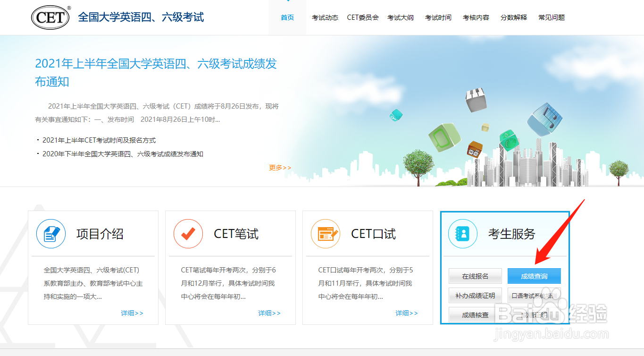Open the 考试时间 section
The width and height of the screenshot is (644, 356).
pos(438,17)
